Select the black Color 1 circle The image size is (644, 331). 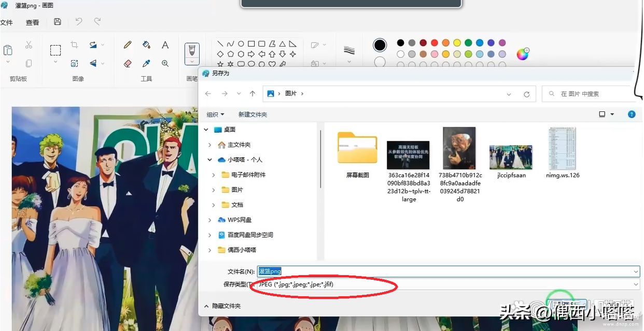380,45
